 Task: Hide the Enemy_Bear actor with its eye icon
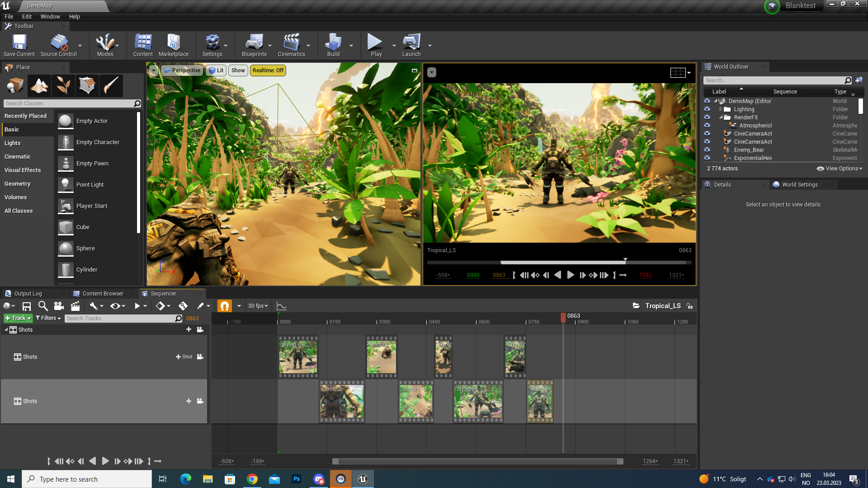pyautogui.click(x=707, y=150)
